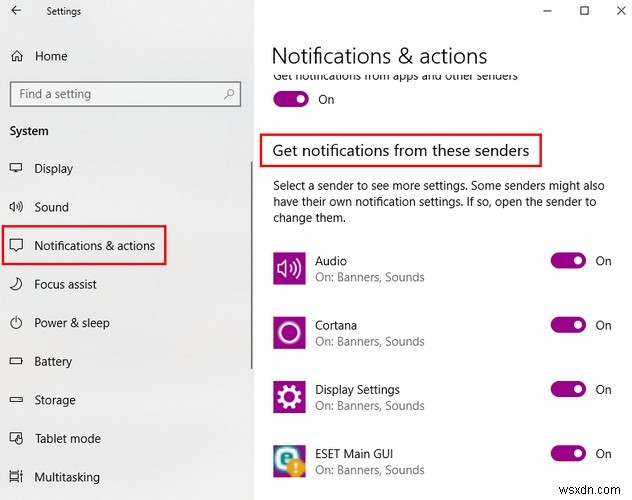Click the Sound speaker icon in sidebar
The height and width of the screenshot is (500, 632).
[x=16, y=207]
